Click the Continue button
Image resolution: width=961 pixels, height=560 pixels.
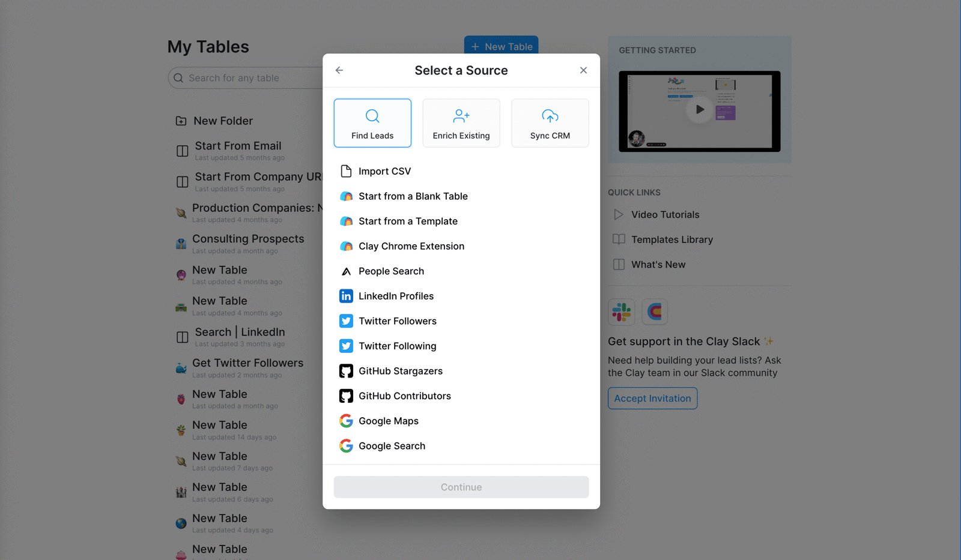pos(461,487)
